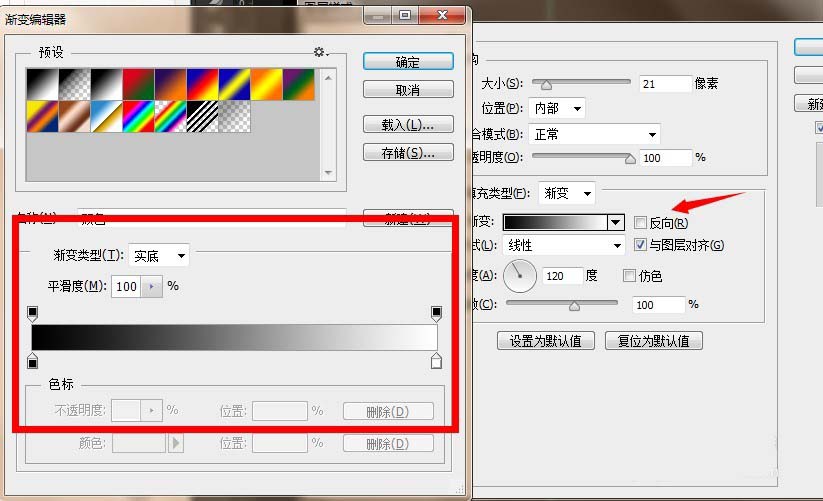Close the 渐变编辑器 window
The image size is (823, 501).
442,16
